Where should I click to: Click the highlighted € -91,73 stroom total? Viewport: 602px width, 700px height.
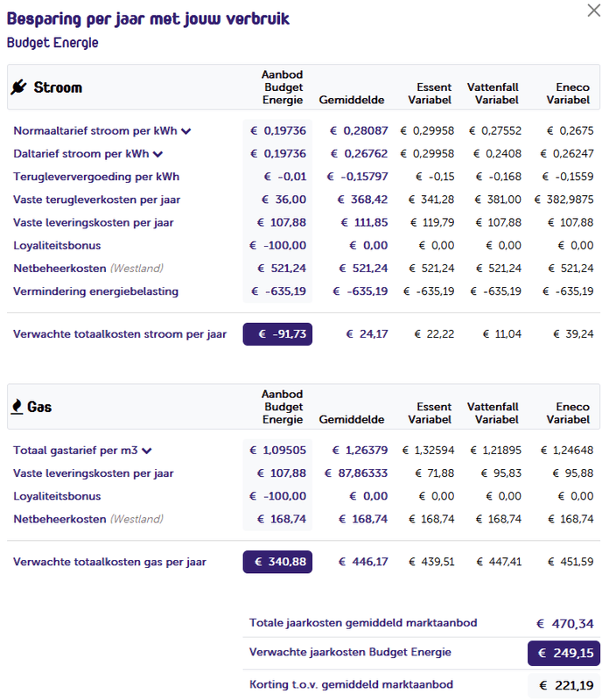277,333
